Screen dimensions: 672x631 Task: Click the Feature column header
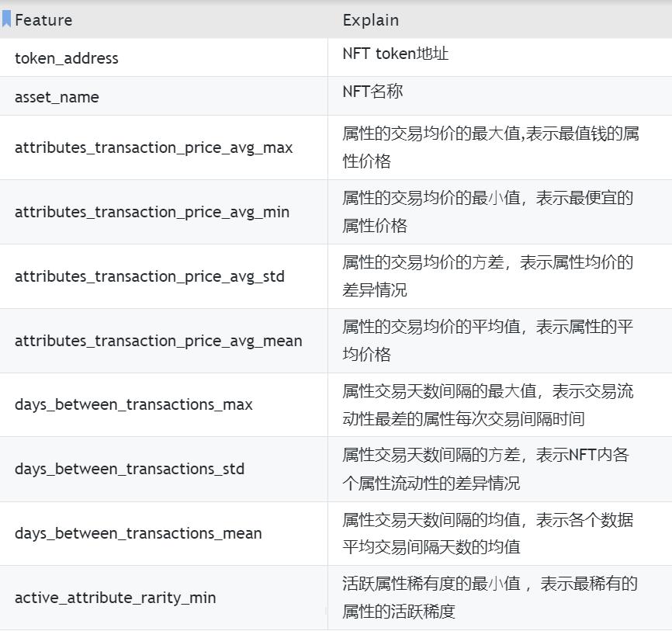click(43, 20)
